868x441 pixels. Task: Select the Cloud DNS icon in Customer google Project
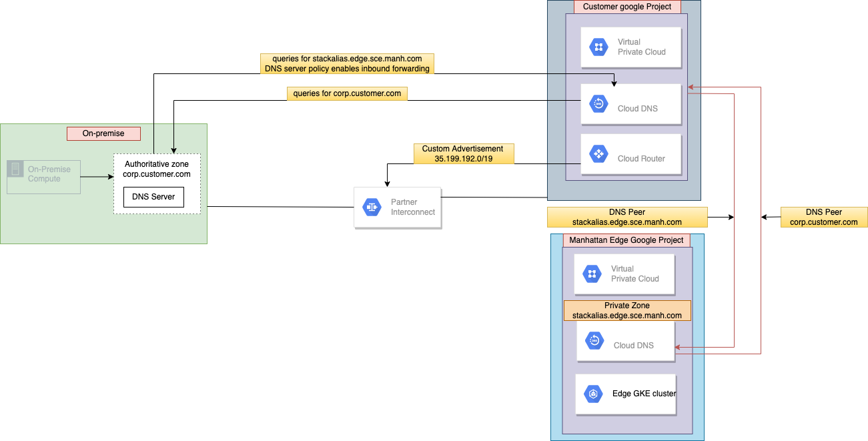pyautogui.click(x=598, y=103)
